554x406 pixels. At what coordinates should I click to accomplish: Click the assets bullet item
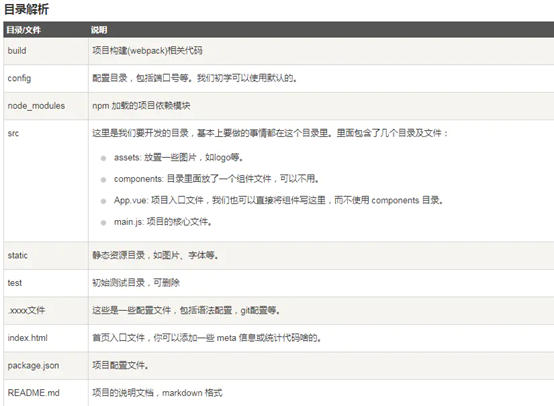[x=178, y=157]
